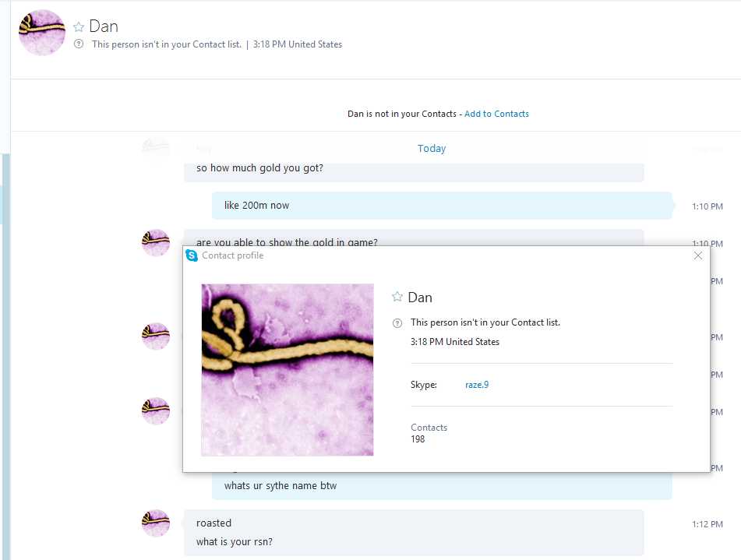Click Dan's avatar beside the 'roasted' message
Viewport: 741px width, 560px height.
point(156,523)
